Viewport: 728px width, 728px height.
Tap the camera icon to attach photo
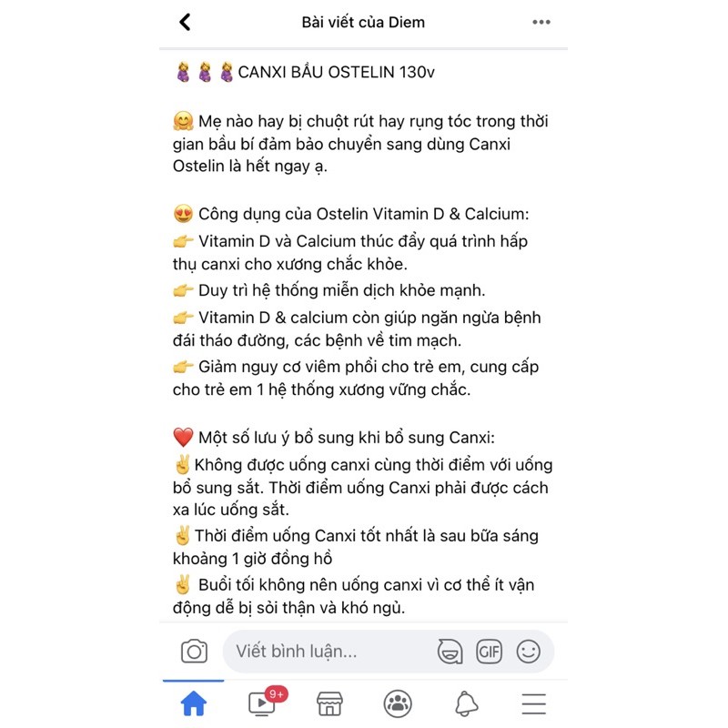click(x=194, y=651)
